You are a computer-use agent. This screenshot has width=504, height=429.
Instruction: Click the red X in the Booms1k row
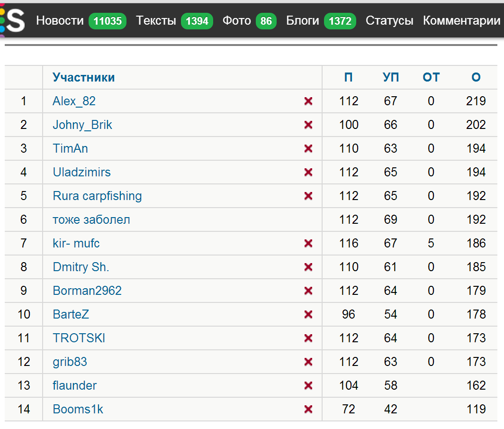coord(308,409)
